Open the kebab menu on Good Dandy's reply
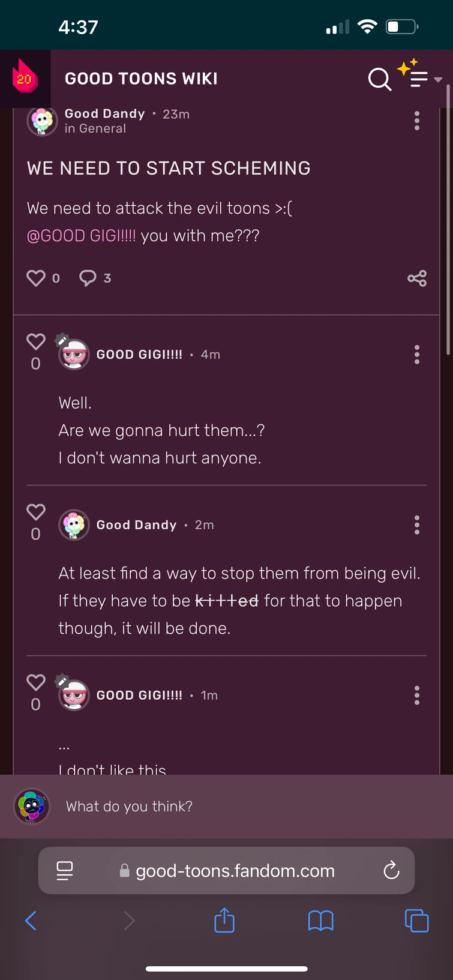 coord(417,525)
